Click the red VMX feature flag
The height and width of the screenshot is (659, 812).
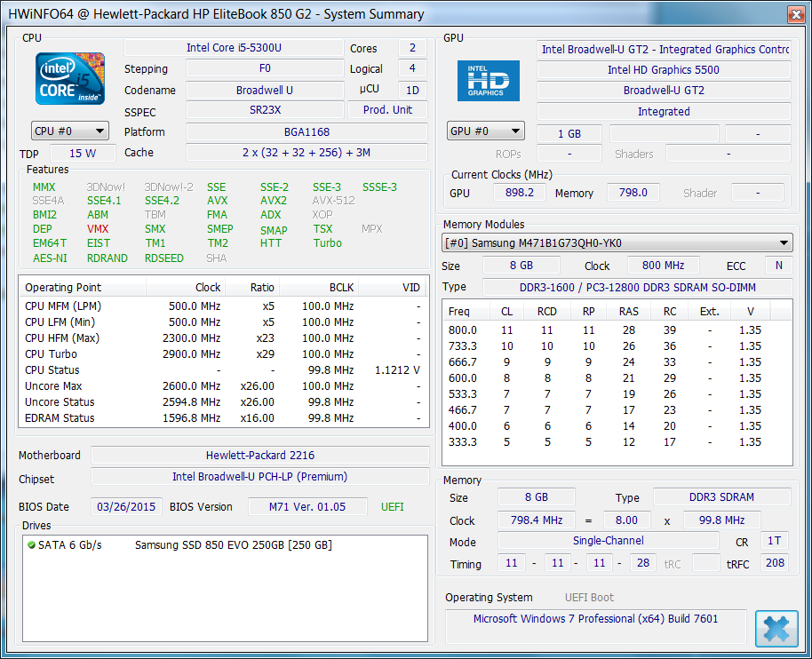[98, 229]
